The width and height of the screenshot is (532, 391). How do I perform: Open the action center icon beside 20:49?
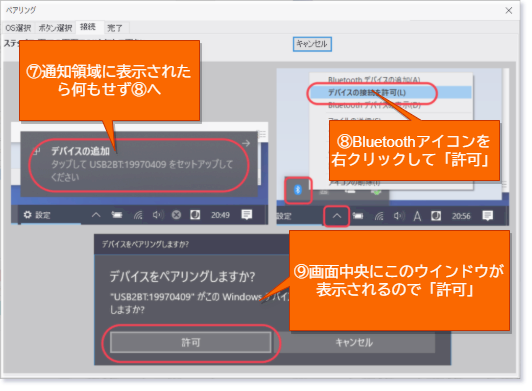click(246, 215)
